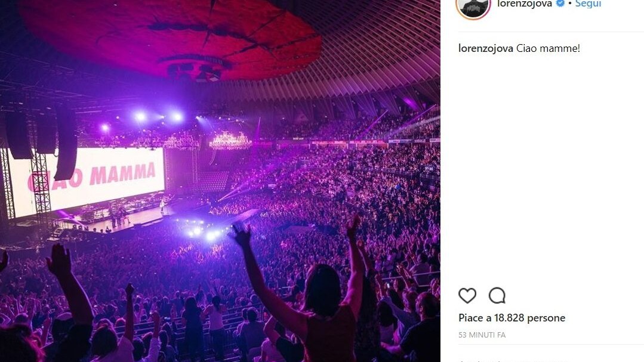Click the chandelier lights above the arena

click(230, 141)
